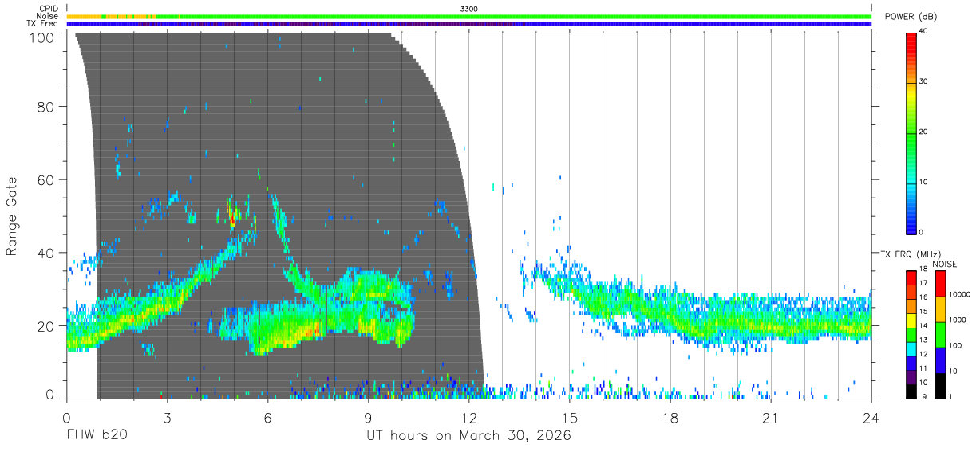
Task: Click the x-axis title UT hours on March 30, 2026
Action: [468, 436]
